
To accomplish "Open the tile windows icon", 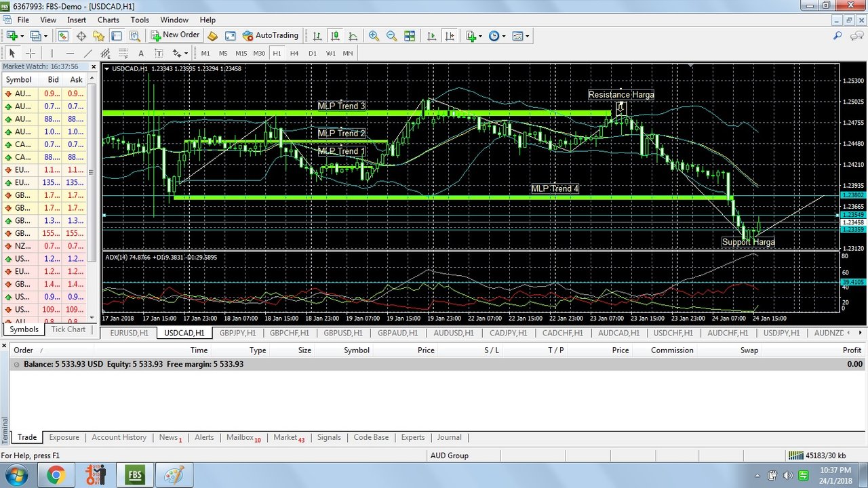I will [x=410, y=36].
